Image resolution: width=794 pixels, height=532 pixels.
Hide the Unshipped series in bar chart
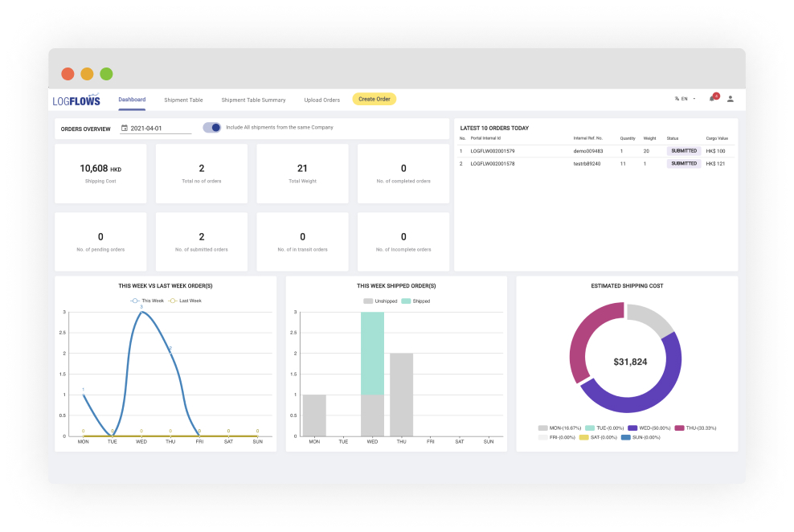(368, 301)
